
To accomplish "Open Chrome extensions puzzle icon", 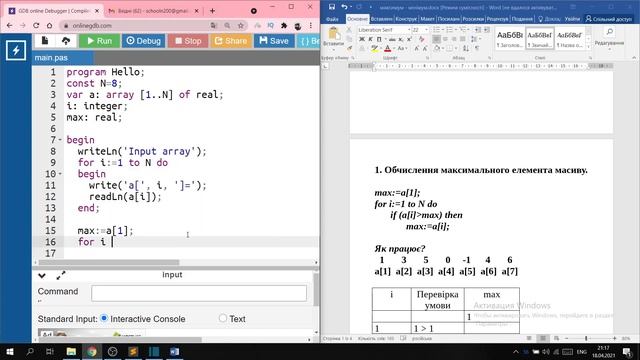I will point(284,25).
